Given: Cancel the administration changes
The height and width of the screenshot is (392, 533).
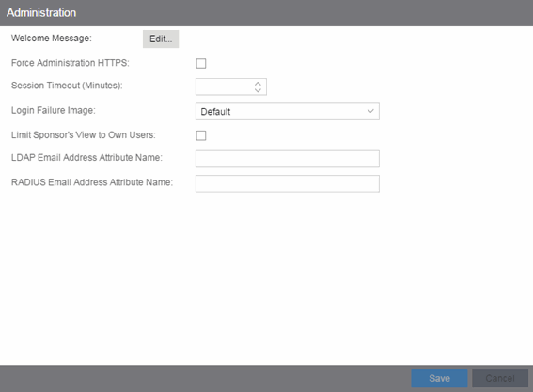Looking at the screenshot, I should pyautogui.click(x=500, y=379).
